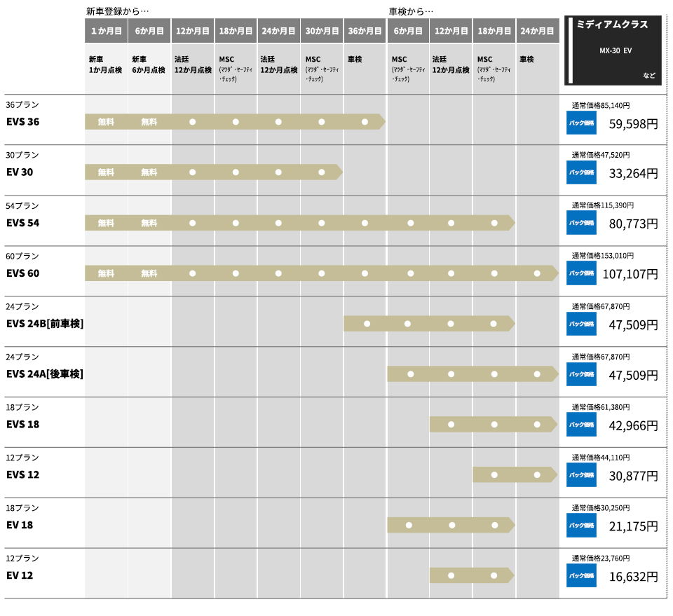Click the blue パック価格 badge for EV 30
673x616 pixels.
pos(581,172)
